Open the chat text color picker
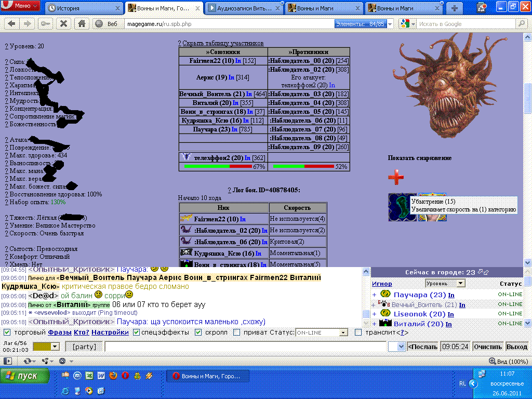532x399 pixels. (46, 347)
